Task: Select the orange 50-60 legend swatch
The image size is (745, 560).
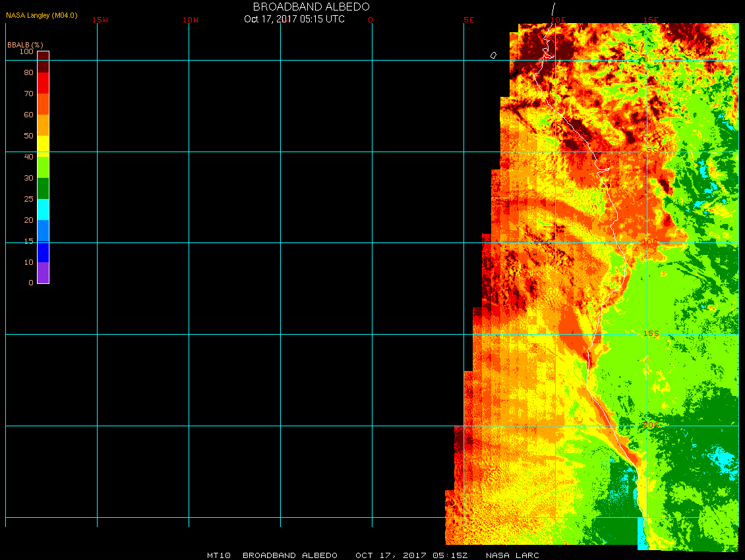Action: [x=44, y=125]
